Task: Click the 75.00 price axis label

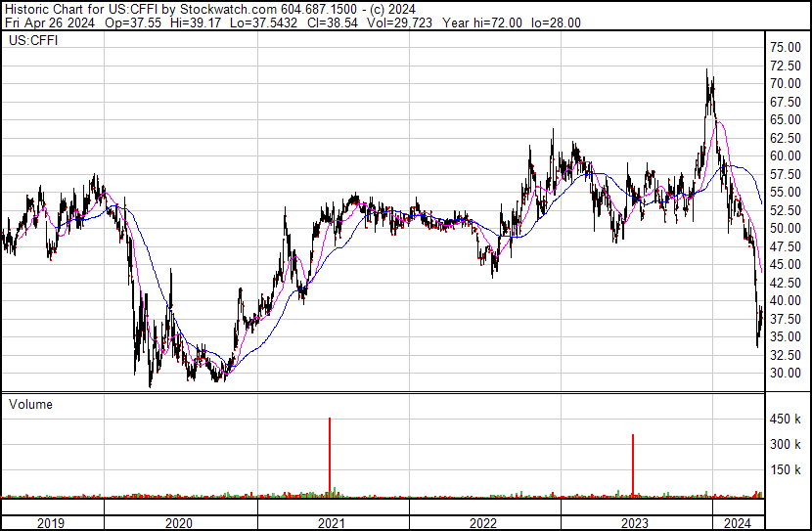Action: pos(786,48)
